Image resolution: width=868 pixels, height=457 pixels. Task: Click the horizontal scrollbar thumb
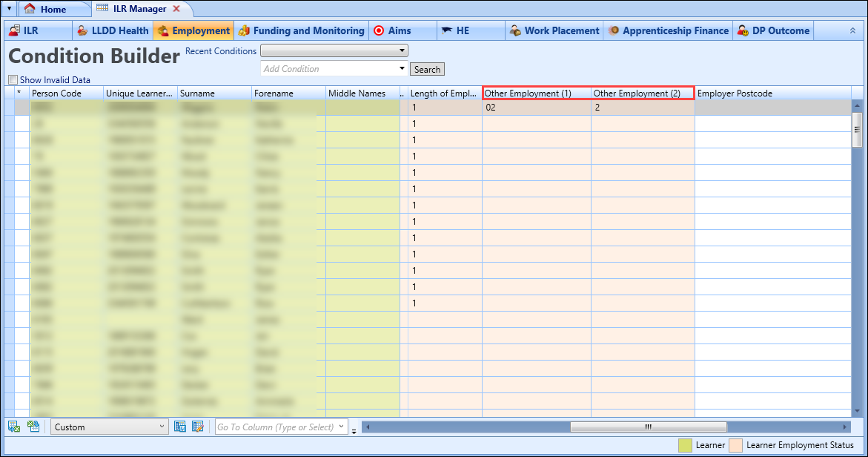pos(649,427)
